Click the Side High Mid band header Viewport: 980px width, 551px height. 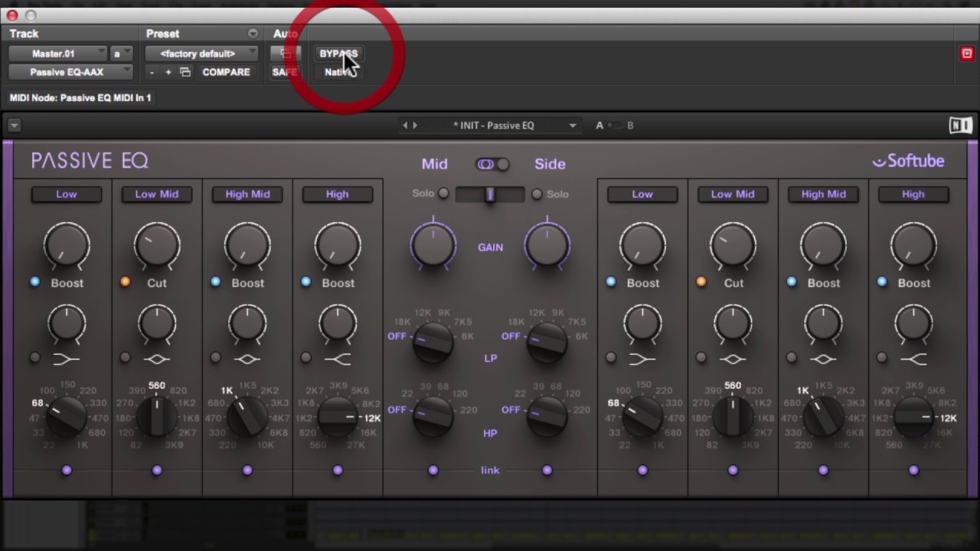[x=823, y=194]
